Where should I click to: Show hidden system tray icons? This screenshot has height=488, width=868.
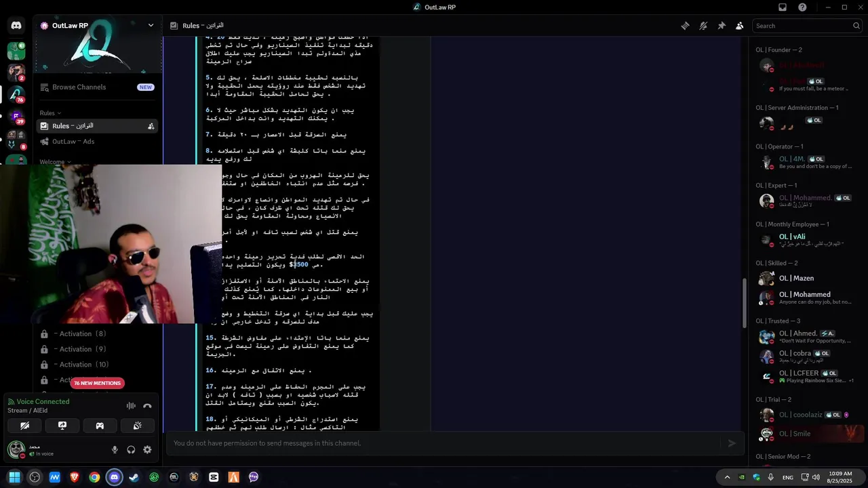(727, 477)
